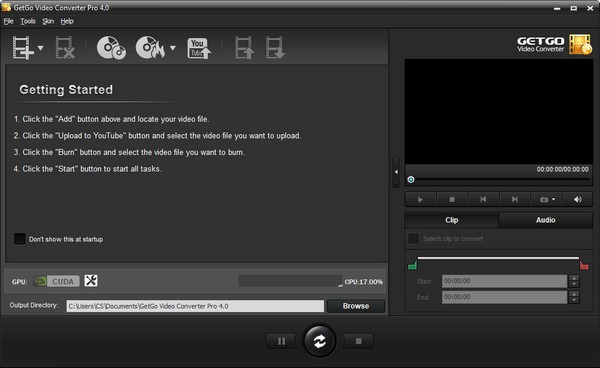Image resolution: width=600 pixels, height=368 pixels.
Task: Minimize the GetGo window
Action: [557, 8]
